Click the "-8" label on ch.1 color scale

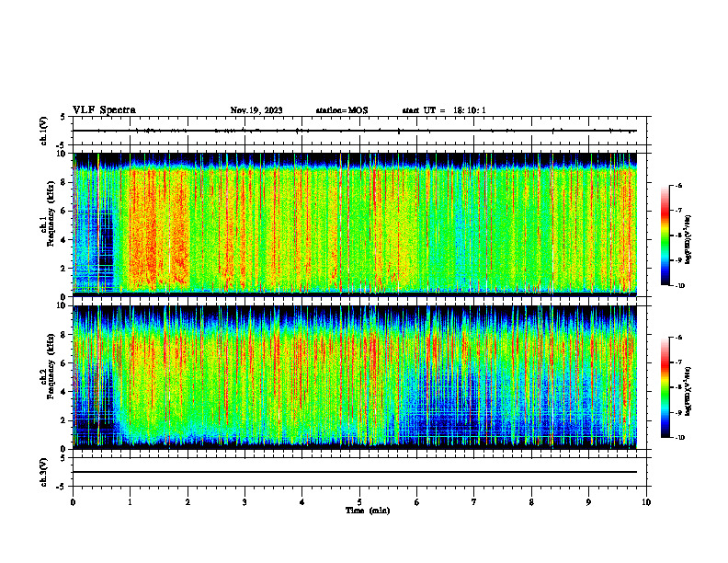[677, 236]
